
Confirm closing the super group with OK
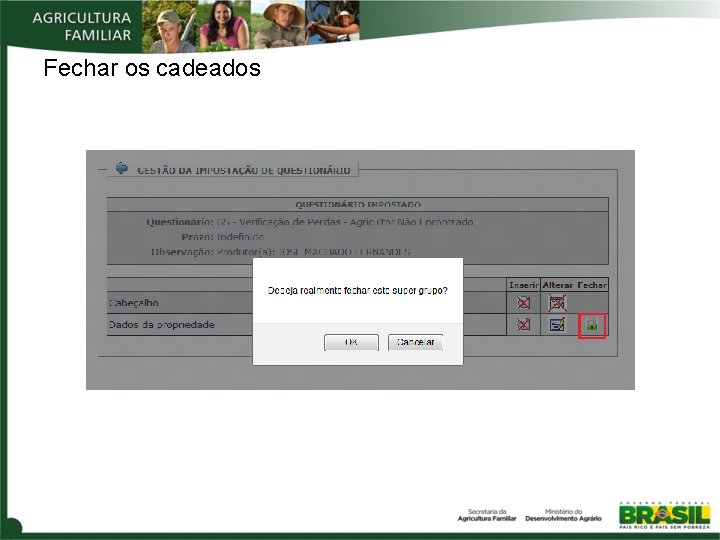351,342
